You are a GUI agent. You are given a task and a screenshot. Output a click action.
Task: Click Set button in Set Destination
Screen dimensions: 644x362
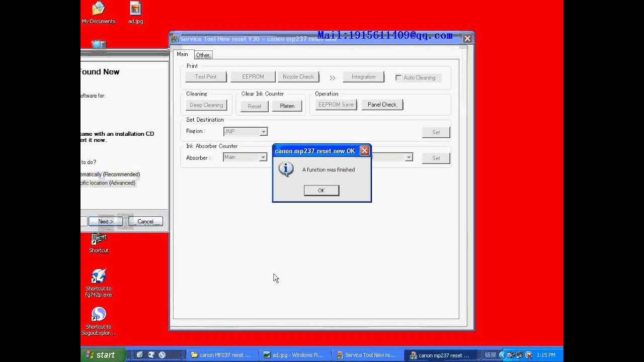click(436, 132)
